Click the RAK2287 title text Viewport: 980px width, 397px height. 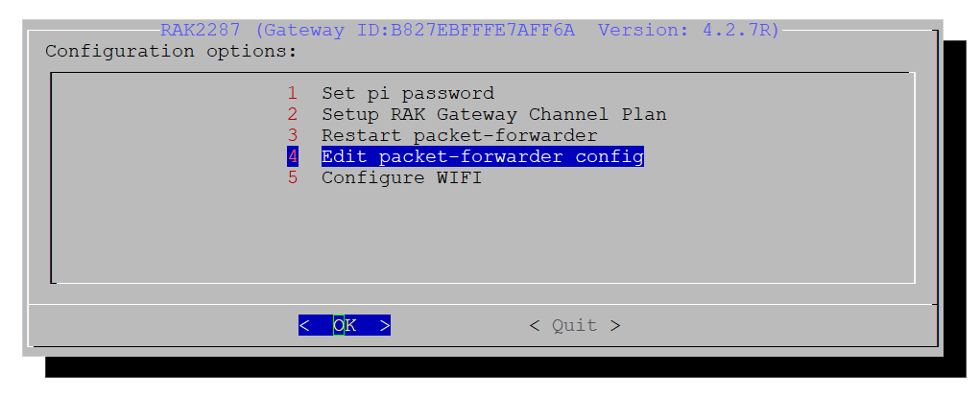(x=201, y=30)
